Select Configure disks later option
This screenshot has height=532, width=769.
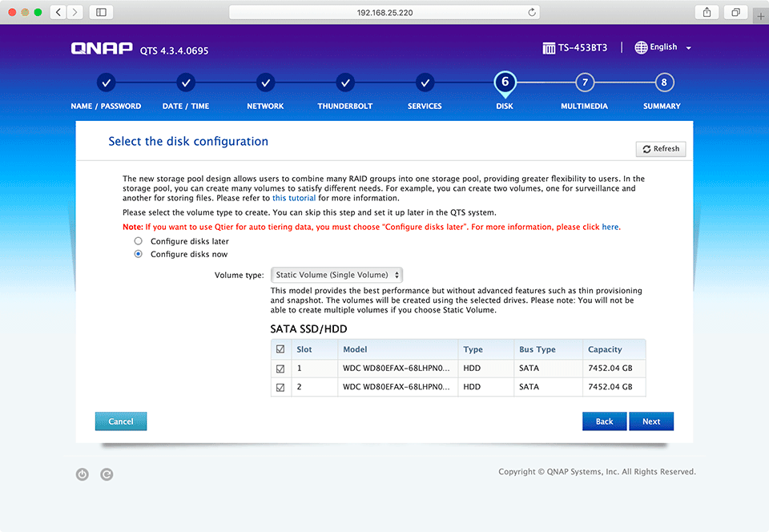tap(139, 240)
